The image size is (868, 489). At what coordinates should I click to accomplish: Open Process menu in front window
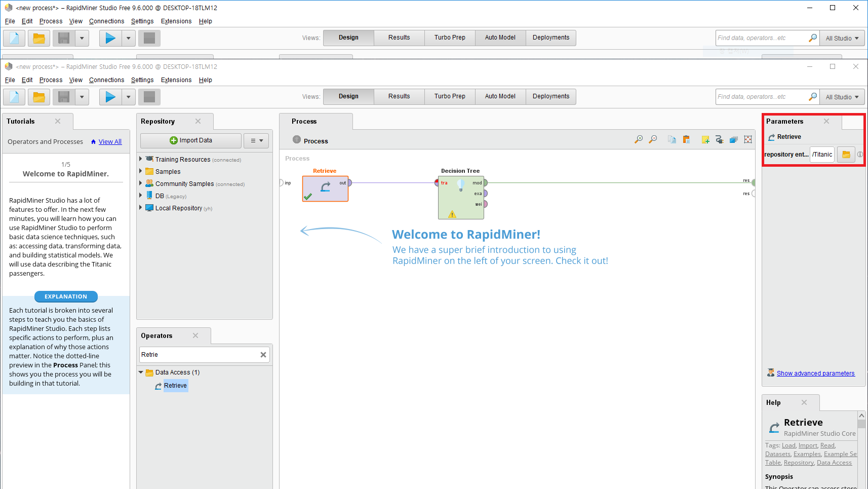[51, 80]
